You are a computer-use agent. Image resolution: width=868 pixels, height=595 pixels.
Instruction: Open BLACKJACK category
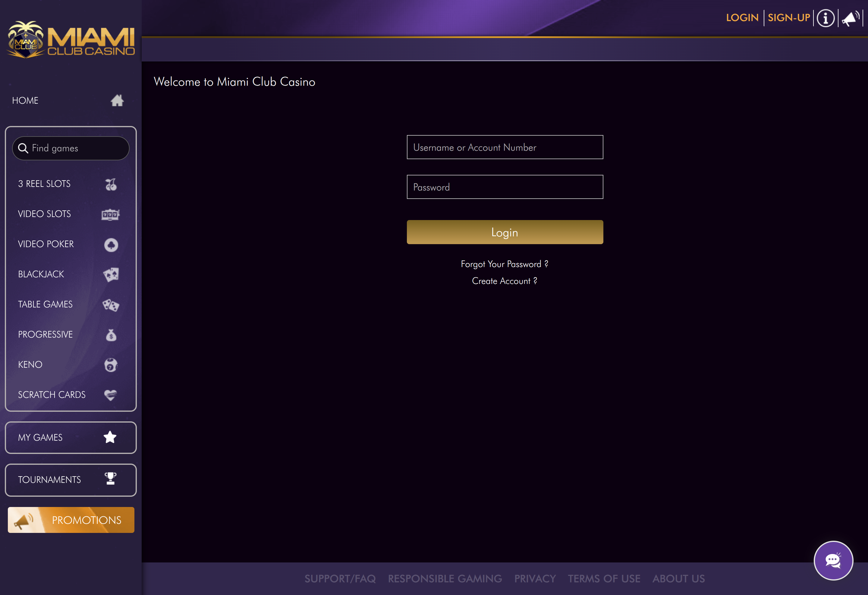41,274
